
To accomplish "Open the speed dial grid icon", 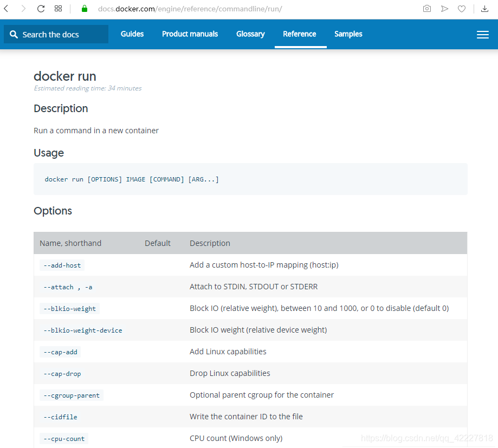I will coord(58,9).
